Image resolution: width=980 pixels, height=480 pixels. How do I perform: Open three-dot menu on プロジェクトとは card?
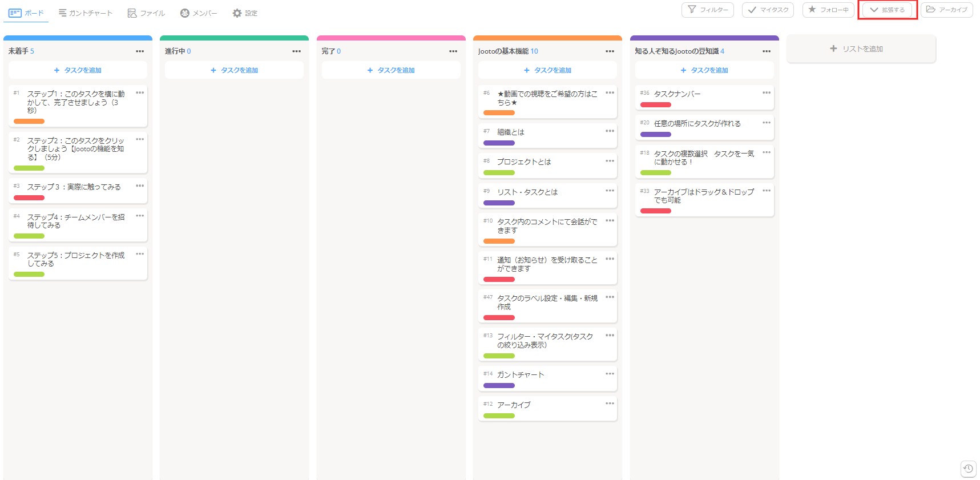(610, 160)
